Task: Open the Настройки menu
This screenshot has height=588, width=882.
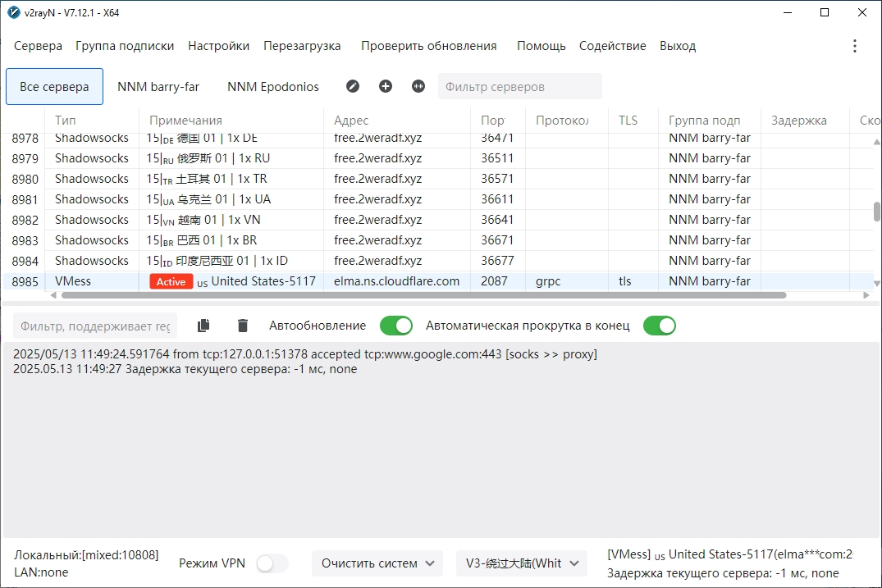Action: tap(219, 46)
